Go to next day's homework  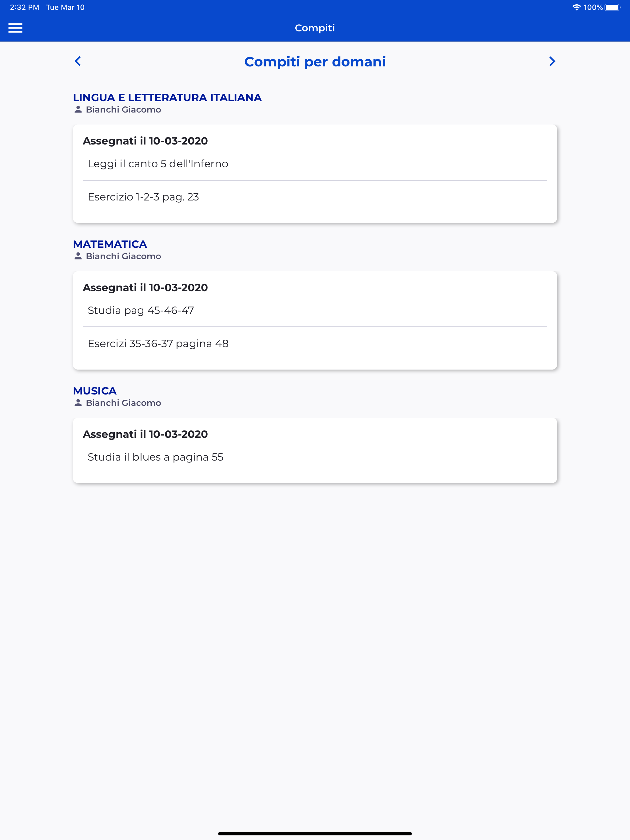[552, 61]
